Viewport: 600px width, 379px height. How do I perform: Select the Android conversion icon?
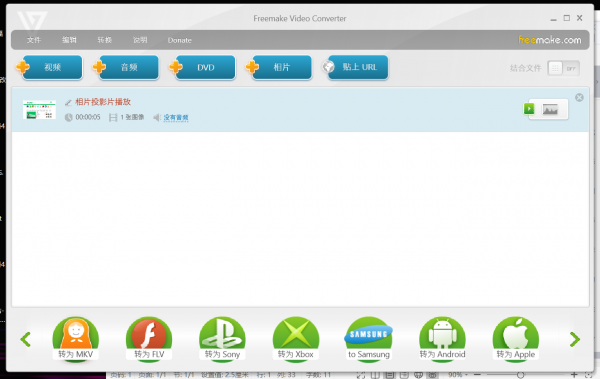point(442,338)
